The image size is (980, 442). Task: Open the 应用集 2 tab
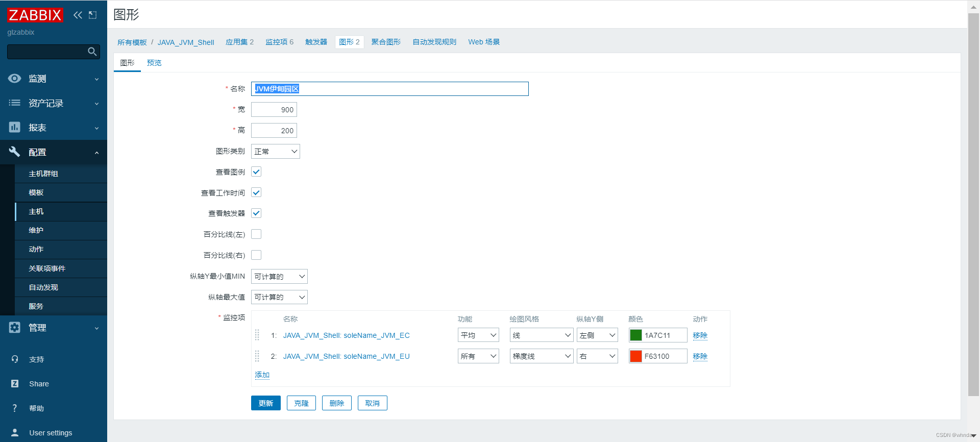240,42
